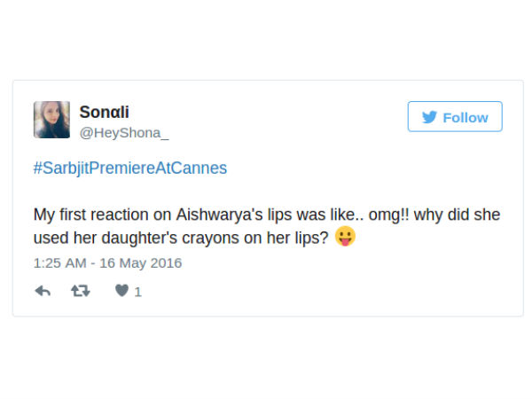This screenshot has height=399, width=532.
Task: Click the Twitter bird icon in Follow button
Action: tap(429, 117)
